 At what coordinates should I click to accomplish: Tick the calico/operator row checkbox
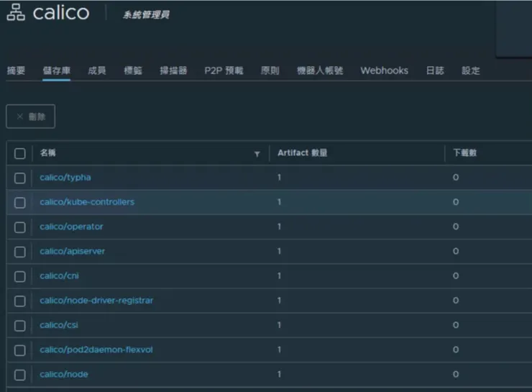20,227
